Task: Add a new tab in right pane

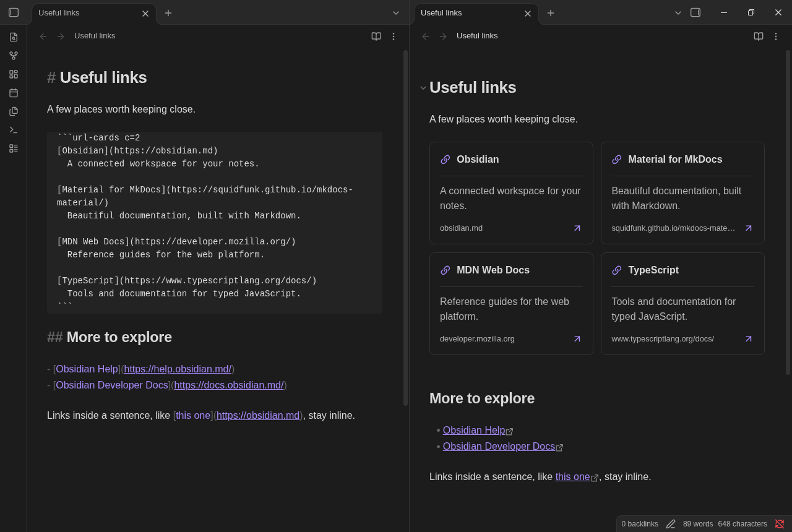Action: pyautogui.click(x=551, y=13)
